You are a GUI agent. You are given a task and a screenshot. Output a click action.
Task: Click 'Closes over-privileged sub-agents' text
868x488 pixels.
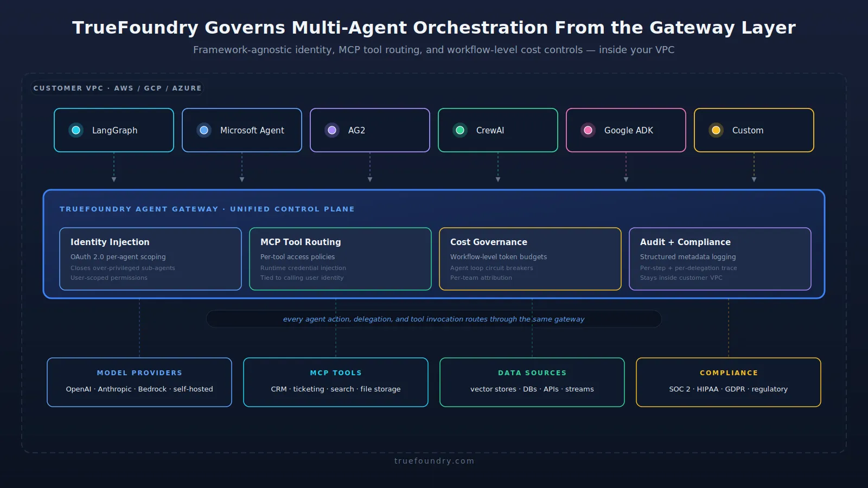click(123, 268)
